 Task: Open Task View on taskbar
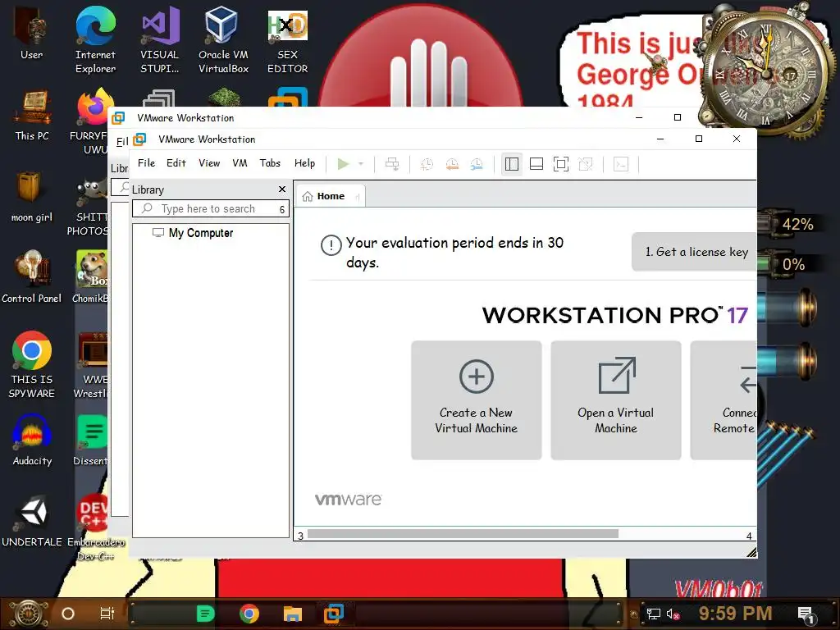107,614
